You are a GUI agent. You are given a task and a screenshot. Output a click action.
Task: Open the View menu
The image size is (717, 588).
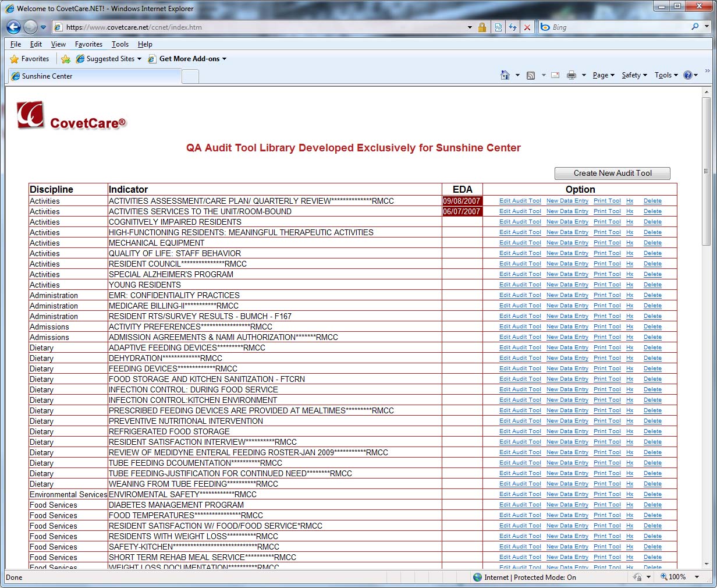coord(58,44)
